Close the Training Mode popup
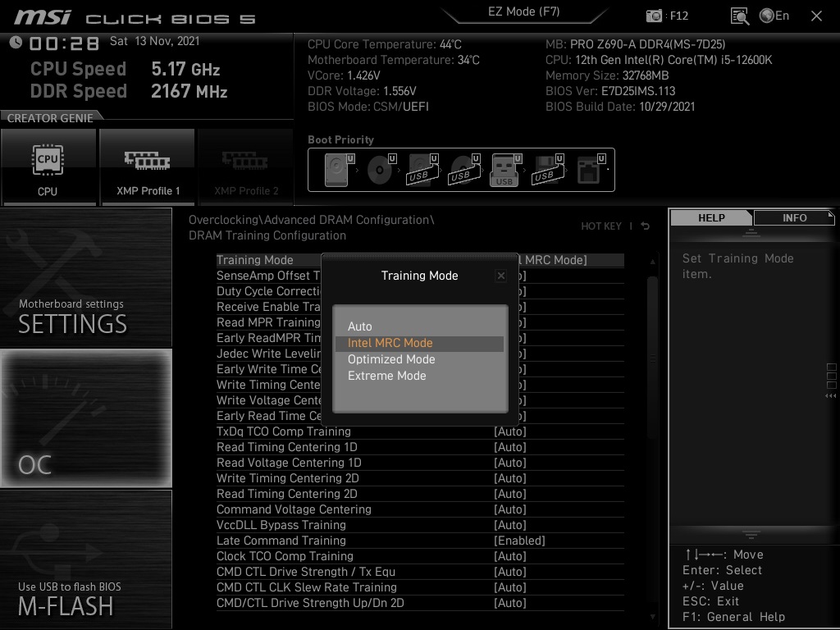The height and width of the screenshot is (630, 840). tap(501, 276)
